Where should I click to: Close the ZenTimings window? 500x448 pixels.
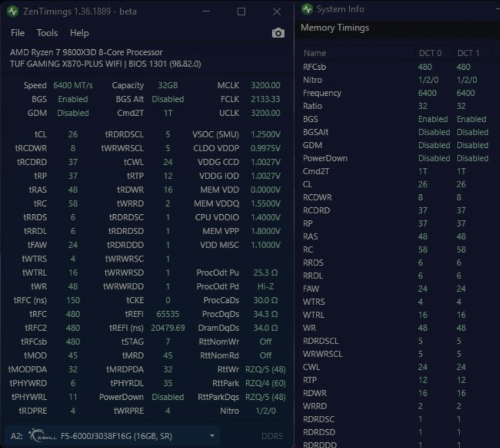point(277,12)
